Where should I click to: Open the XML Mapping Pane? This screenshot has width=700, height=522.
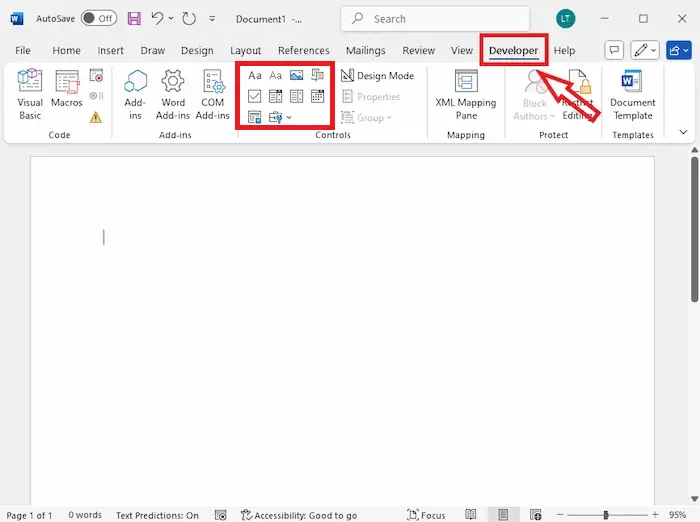click(x=465, y=95)
